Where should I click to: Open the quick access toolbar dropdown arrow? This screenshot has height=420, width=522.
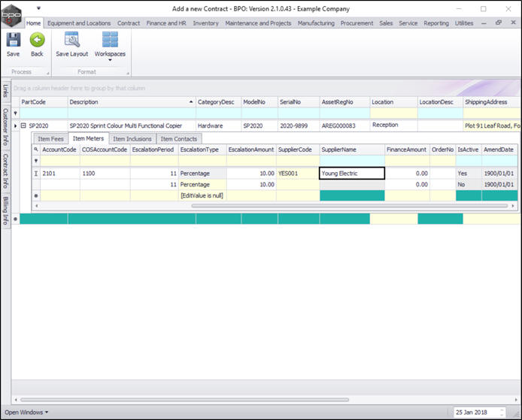pyautogui.click(x=38, y=9)
